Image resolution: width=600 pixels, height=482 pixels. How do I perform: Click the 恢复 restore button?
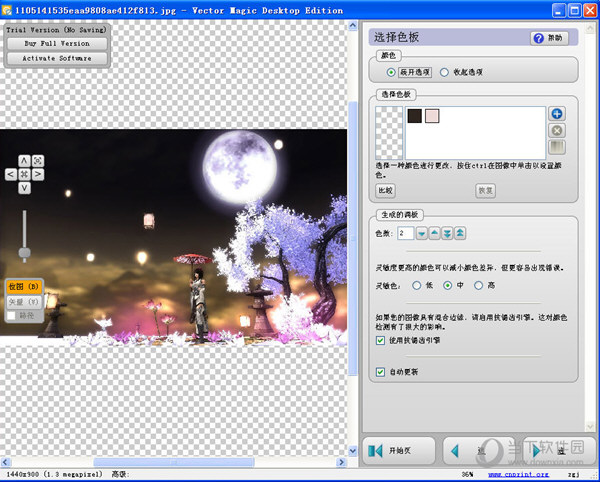pos(485,190)
